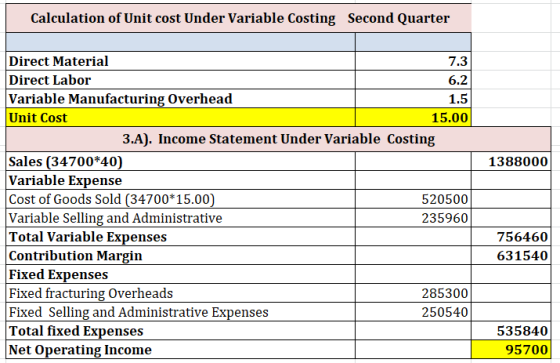Select the 'Net Operating Income' label cell

tap(181, 349)
